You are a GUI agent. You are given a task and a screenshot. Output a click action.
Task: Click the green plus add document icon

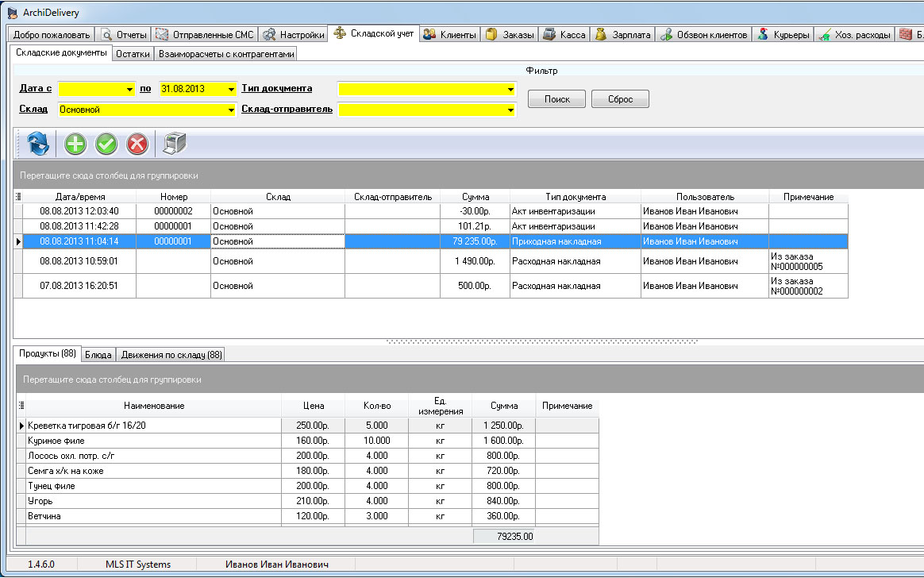pyautogui.click(x=76, y=144)
